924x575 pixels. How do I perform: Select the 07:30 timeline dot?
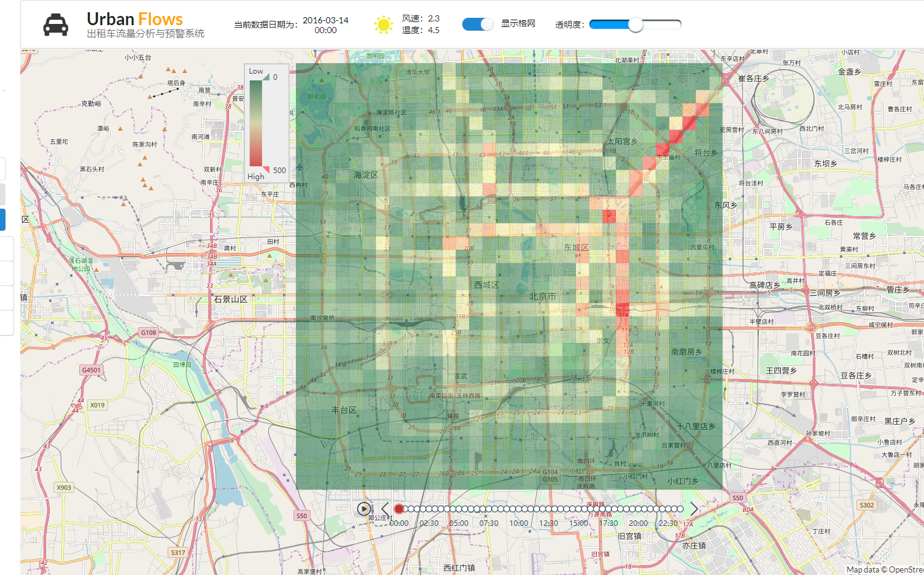tap(489, 509)
